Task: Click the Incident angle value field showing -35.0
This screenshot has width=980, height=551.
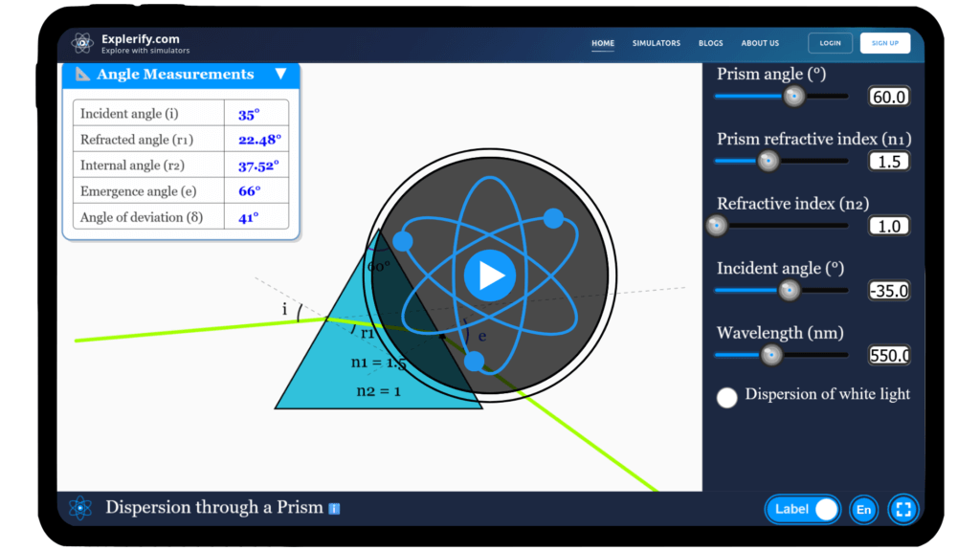Action: pyautogui.click(x=888, y=290)
